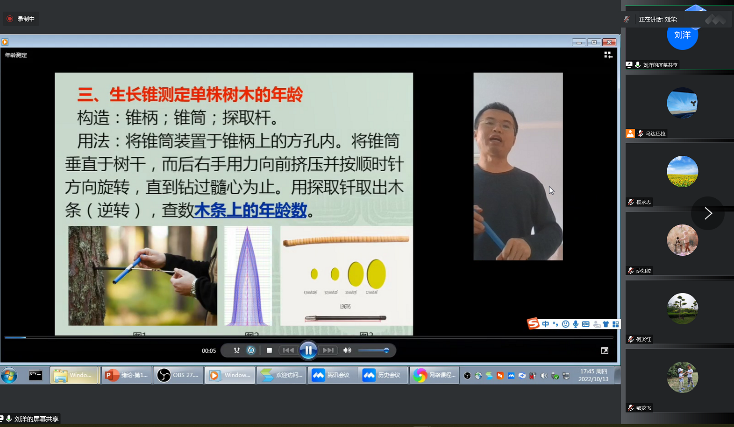Image resolution: width=734 pixels, height=427 pixels.
Task: Click the Sogou input method S logo
Action: [533, 323]
